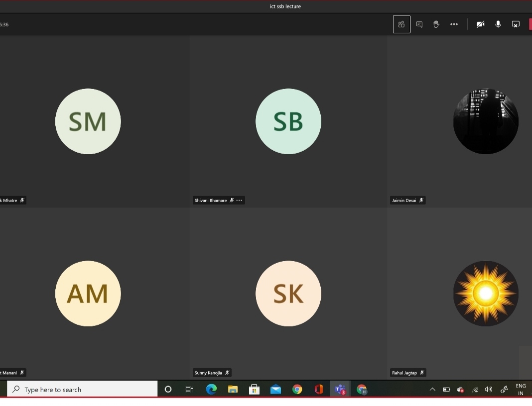
Task: Open Cortana circle button
Action: click(x=168, y=390)
